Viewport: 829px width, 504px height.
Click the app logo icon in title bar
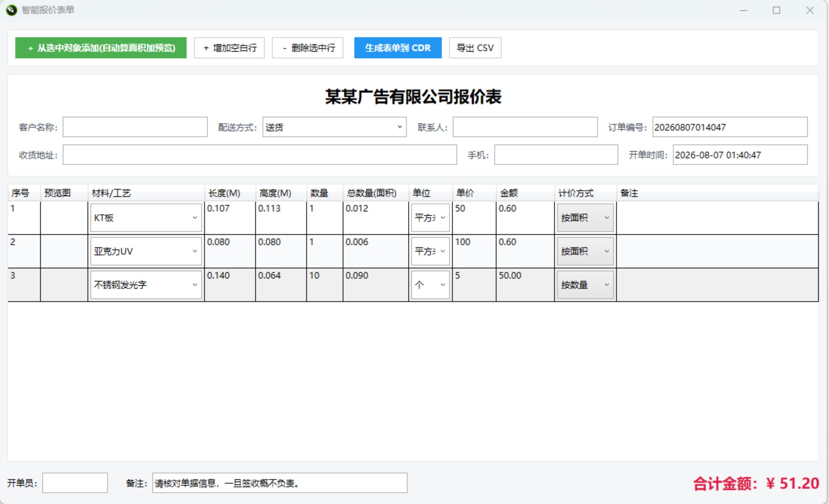pyautogui.click(x=11, y=10)
